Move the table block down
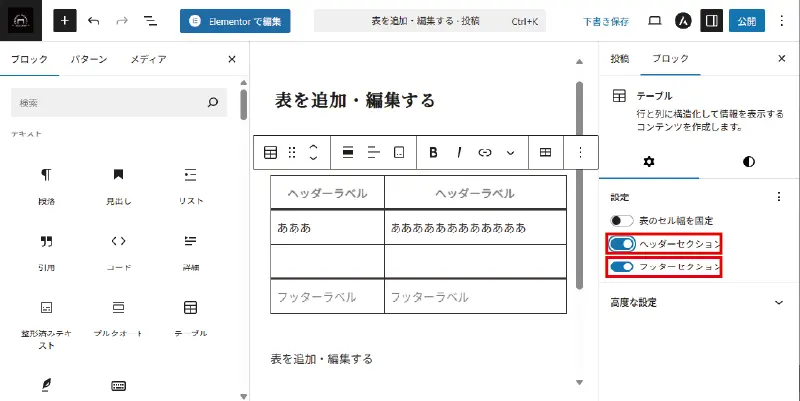Image resolution: width=800 pixels, height=401 pixels. pos(313,158)
